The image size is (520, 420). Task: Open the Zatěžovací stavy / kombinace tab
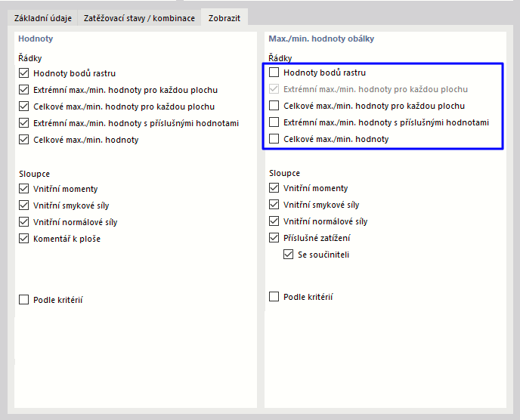(139, 17)
